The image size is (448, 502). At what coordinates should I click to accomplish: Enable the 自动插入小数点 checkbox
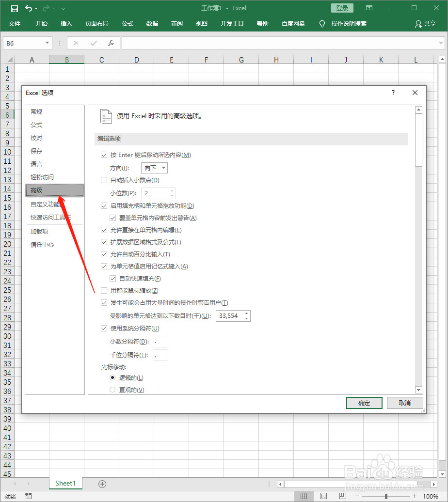104,181
